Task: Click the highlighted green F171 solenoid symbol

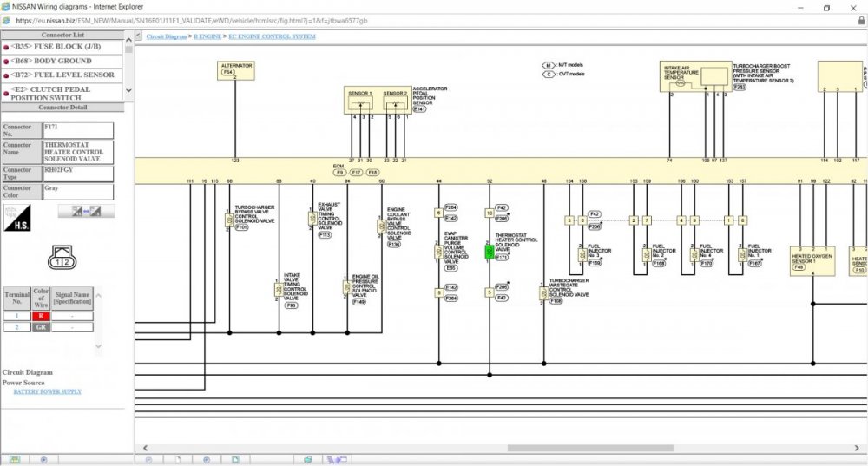Action: pos(489,252)
